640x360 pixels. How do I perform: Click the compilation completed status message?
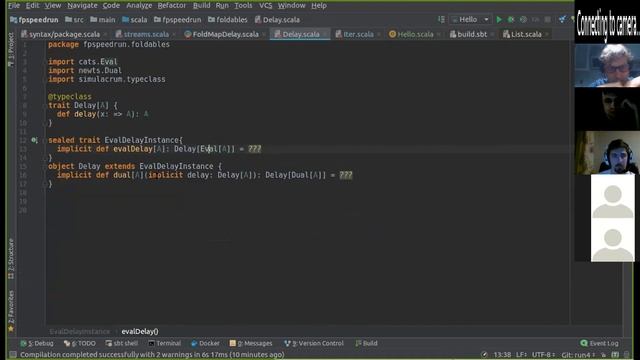click(152, 355)
